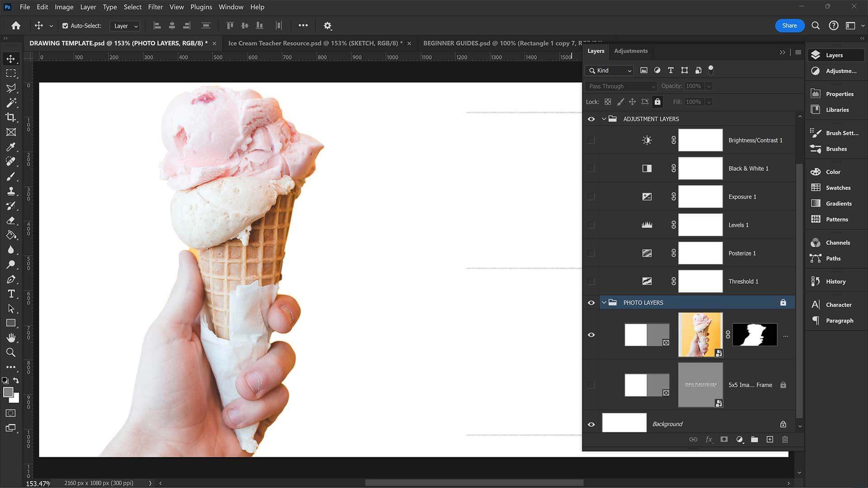The image size is (868, 488).
Task: Show the Levels 1 layer
Action: pyautogui.click(x=591, y=225)
